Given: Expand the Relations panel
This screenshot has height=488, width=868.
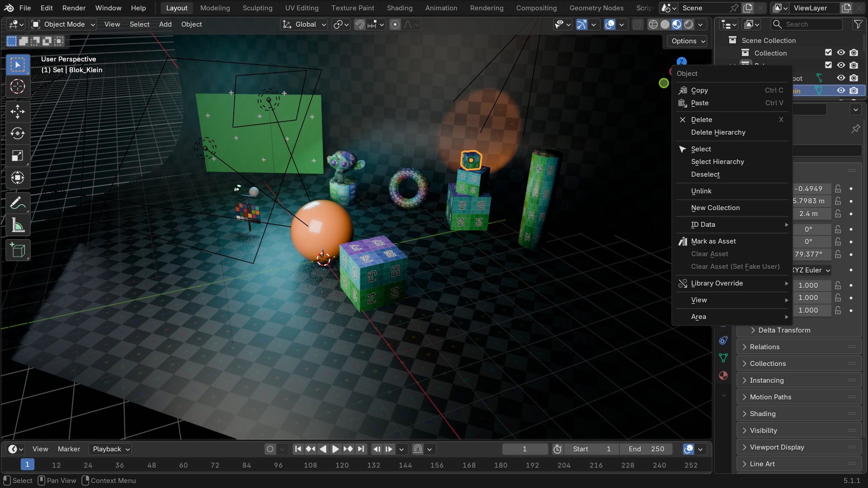Looking at the screenshot, I should pyautogui.click(x=799, y=347).
